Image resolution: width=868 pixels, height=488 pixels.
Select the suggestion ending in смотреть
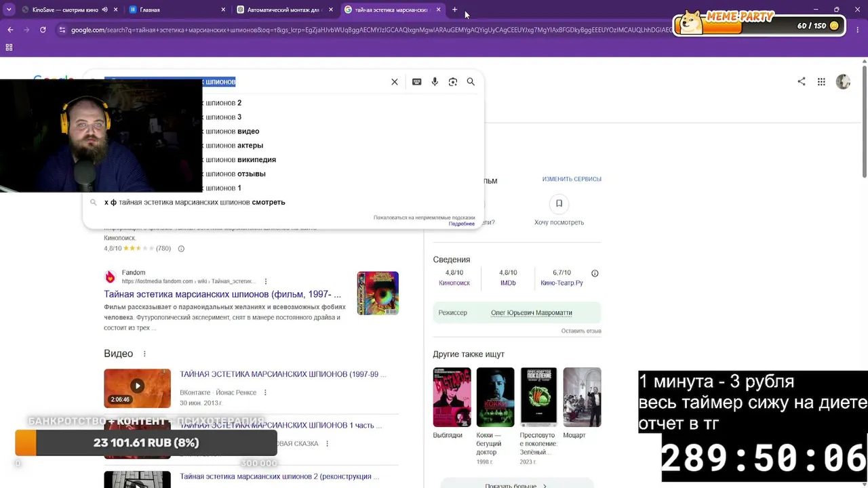point(283,203)
